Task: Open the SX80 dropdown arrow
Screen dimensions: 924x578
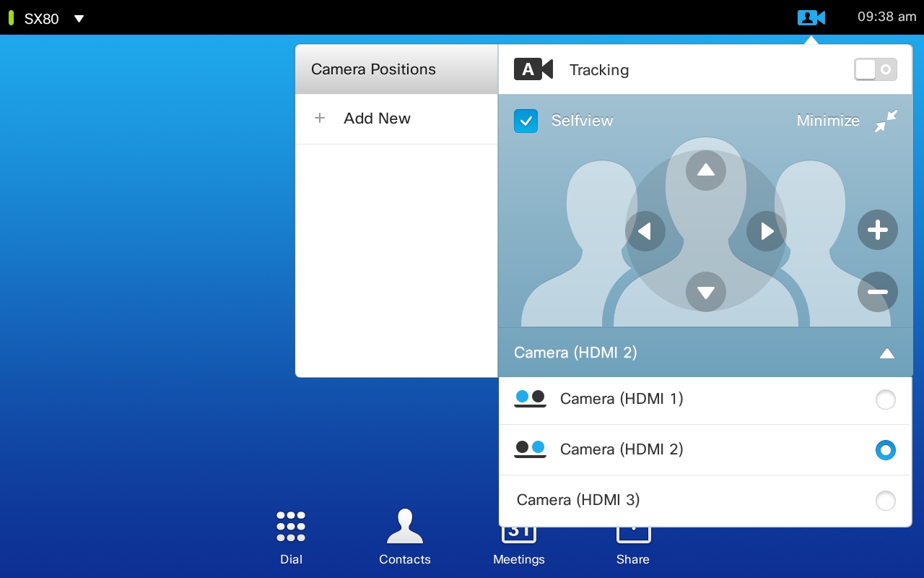Action: point(79,19)
